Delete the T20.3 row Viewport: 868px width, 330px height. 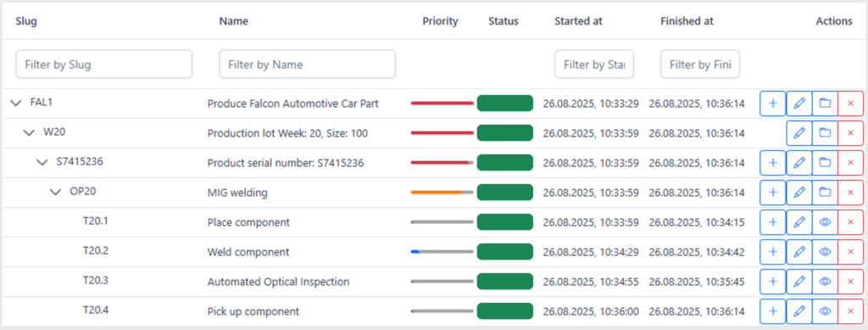[x=851, y=282]
